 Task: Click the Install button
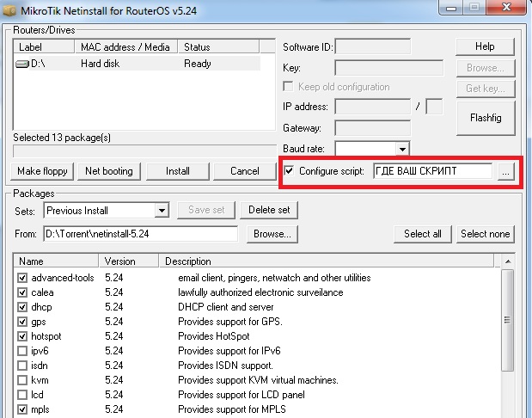coord(177,171)
